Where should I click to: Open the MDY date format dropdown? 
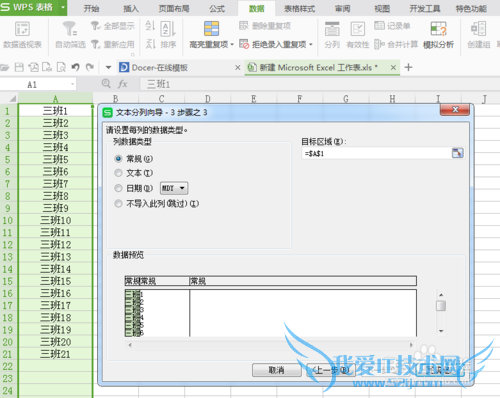click(x=174, y=188)
